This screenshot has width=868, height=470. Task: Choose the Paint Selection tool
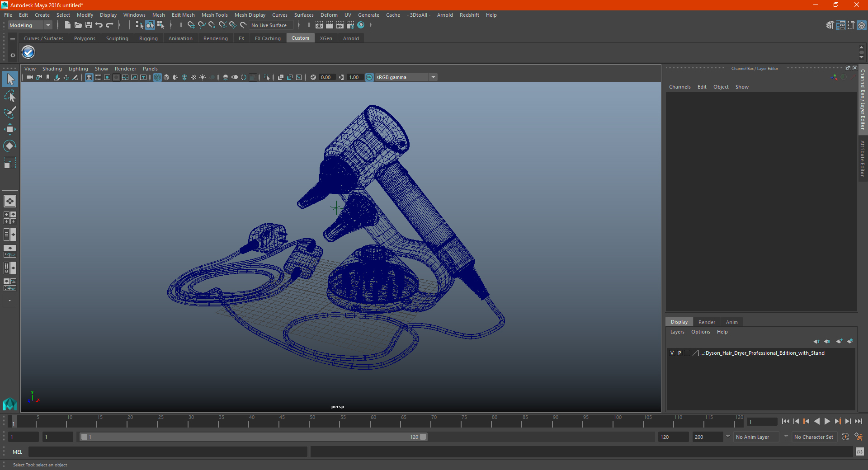point(10,113)
